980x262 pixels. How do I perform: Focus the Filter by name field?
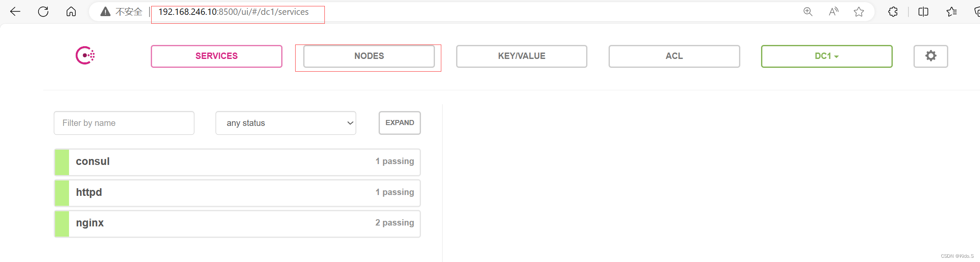[124, 123]
